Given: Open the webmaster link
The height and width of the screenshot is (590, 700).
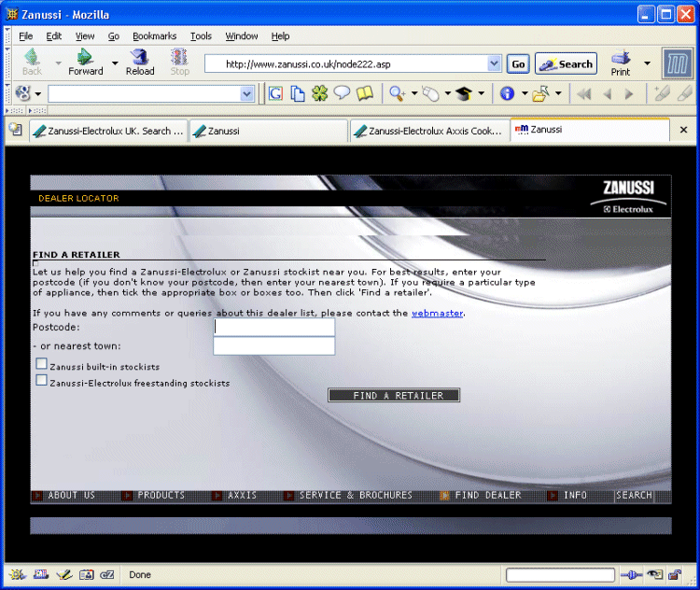Looking at the screenshot, I should pyautogui.click(x=437, y=313).
